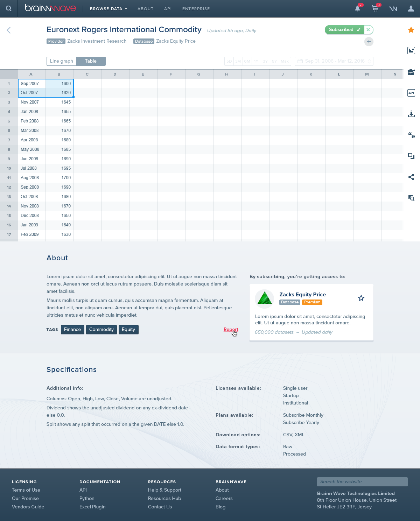The height and width of the screenshot is (521, 420).
Task: Click cell Feb 2009
Action: 31,234
